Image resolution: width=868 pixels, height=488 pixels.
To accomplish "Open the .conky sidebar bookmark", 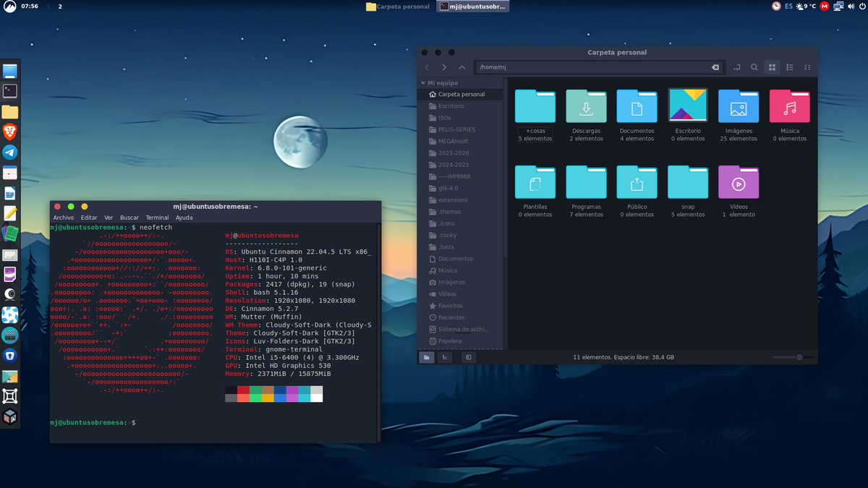I will coord(461,235).
